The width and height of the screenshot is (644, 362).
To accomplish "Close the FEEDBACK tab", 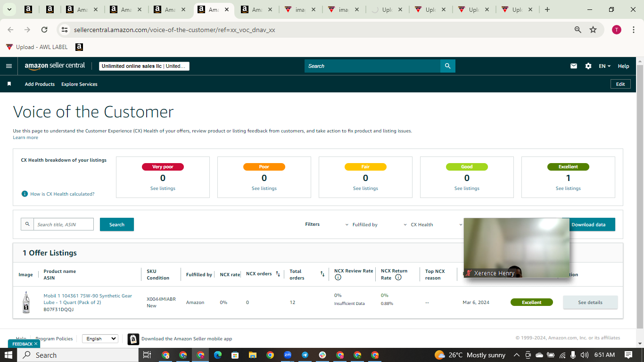I will pos(36,344).
